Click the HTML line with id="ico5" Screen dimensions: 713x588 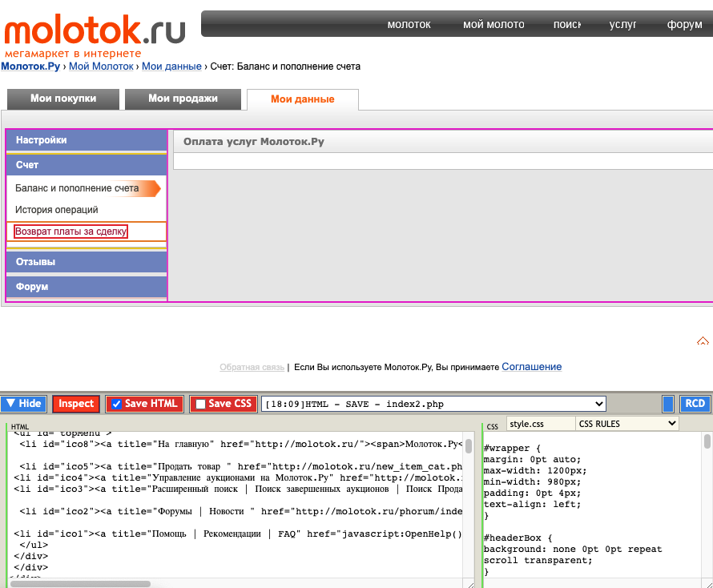point(241,466)
